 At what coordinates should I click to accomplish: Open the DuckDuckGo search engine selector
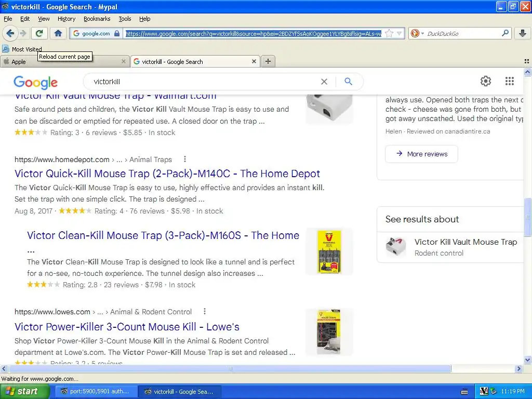click(417, 34)
